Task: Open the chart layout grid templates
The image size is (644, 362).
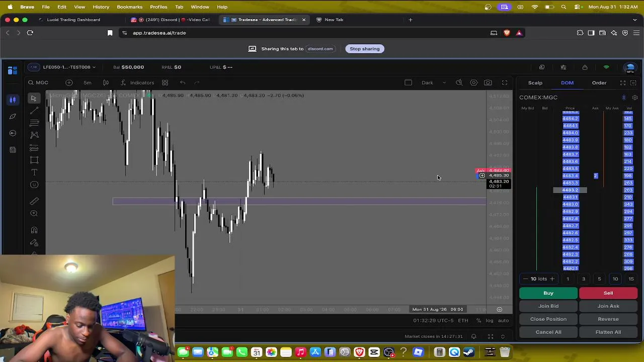Action: [x=165, y=82]
